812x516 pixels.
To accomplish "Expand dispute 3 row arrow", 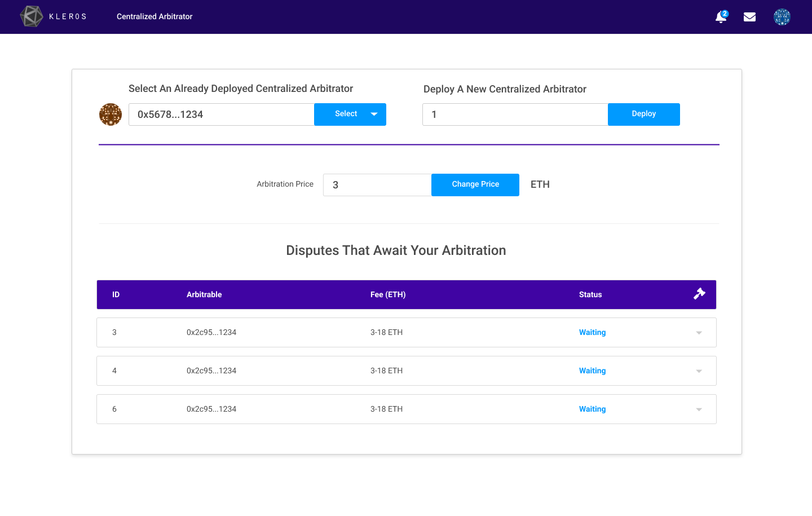I will 699,333.
